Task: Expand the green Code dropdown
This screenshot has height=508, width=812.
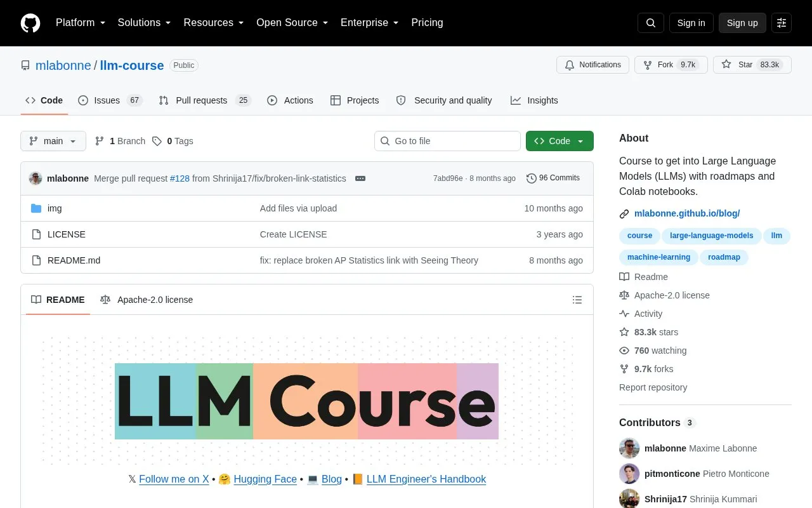Action: 560,141
